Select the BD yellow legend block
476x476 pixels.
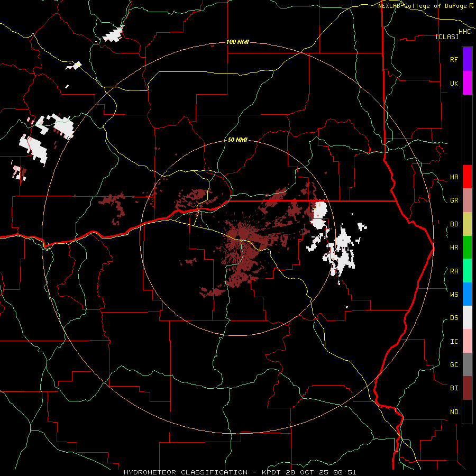pos(467,224)
